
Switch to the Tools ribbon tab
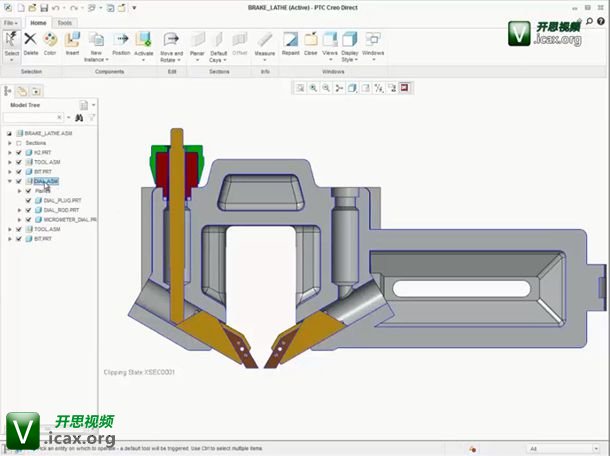(x=64, y=21)
